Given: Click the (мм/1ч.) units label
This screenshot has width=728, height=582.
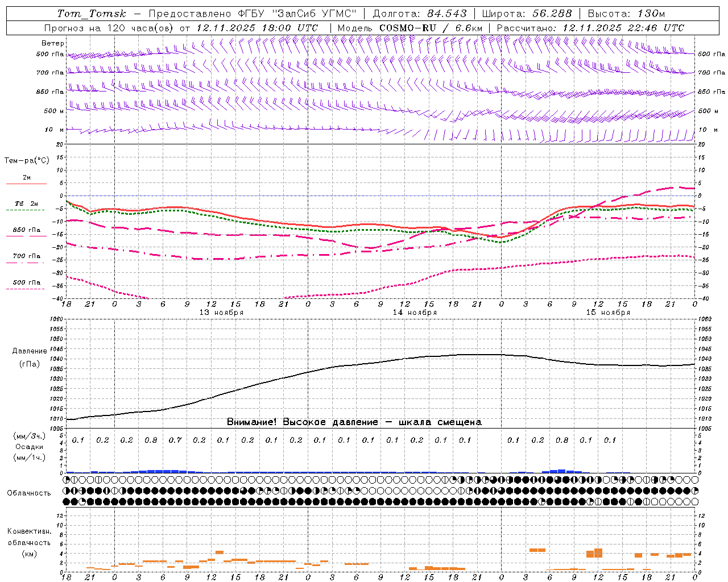Looking at the screenshot, I should pos(30,458).
